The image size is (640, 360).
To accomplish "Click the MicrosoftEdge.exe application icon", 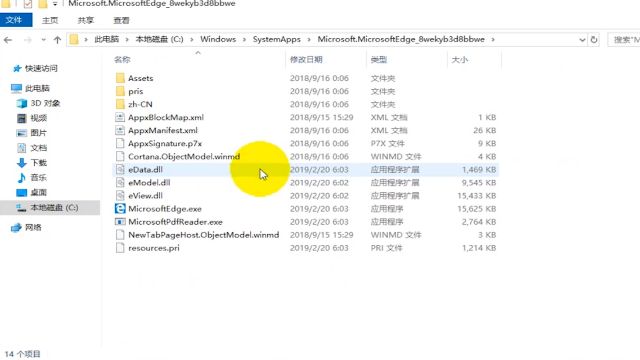I will tap(120, 209).
